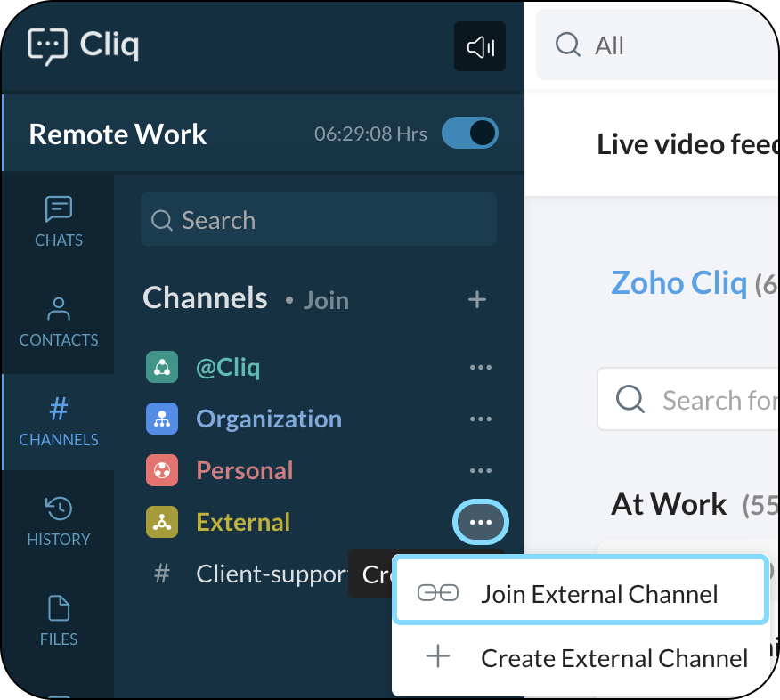
Task: Click the @Cliq group green icon
Action: coord(162,367)
